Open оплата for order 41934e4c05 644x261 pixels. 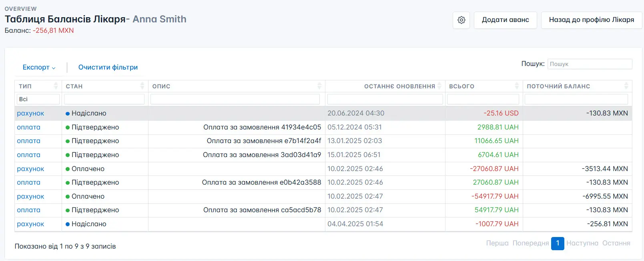pos(28,128)
